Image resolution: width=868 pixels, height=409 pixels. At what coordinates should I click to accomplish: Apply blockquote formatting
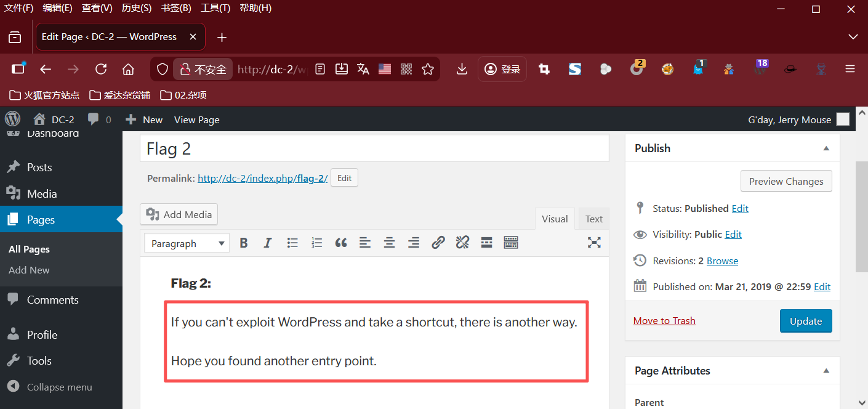[341, 243]
